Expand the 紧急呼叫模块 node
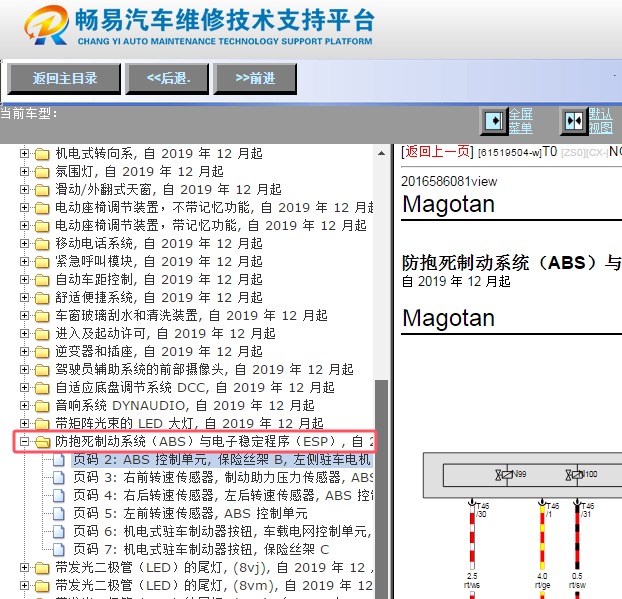622x599 pixels. (24, 261)
